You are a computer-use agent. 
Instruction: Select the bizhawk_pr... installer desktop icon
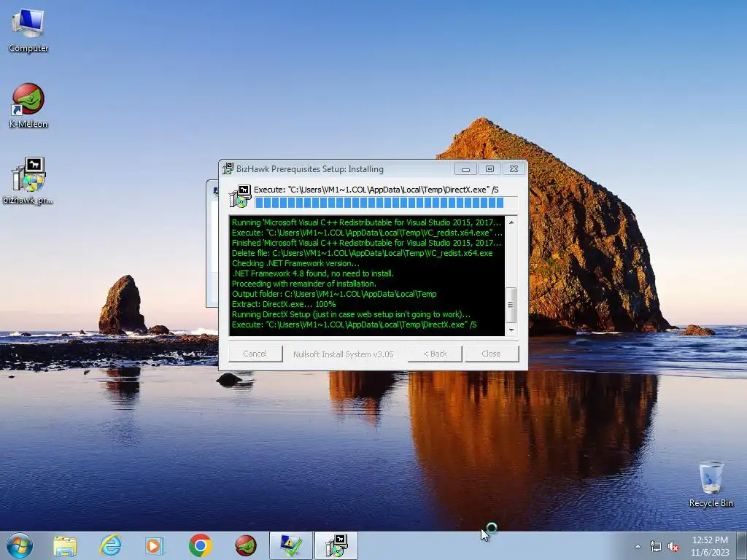(x=28, y=181)
